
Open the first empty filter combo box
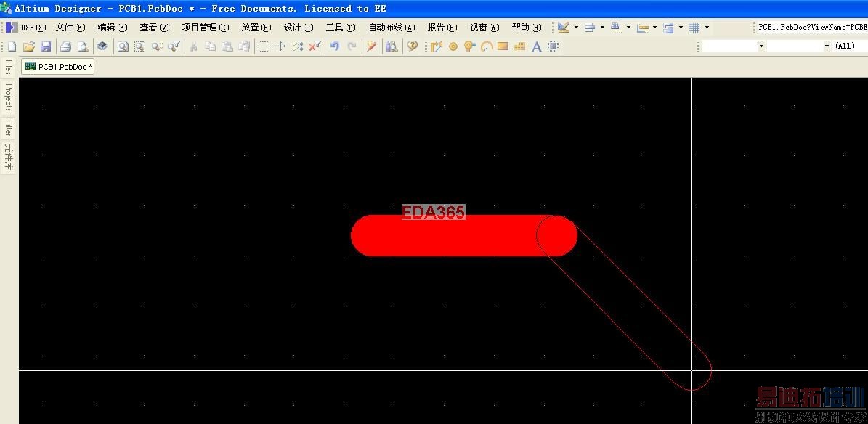tap(734, 46)
